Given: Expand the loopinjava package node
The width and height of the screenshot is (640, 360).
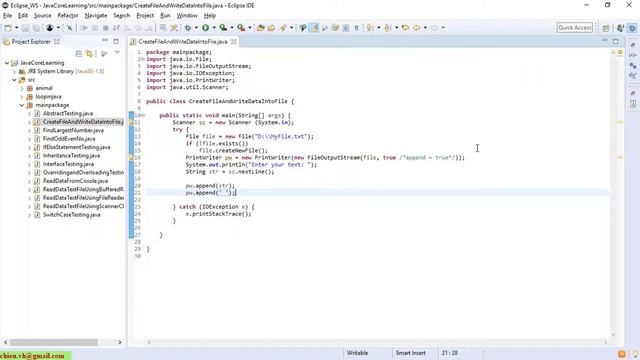Looking at the screenshot, I should (22, 97).
